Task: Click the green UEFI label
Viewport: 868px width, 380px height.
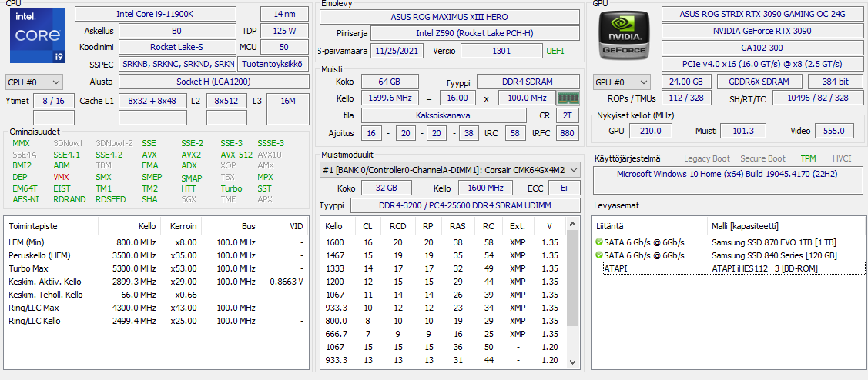Action: (555, 51)
